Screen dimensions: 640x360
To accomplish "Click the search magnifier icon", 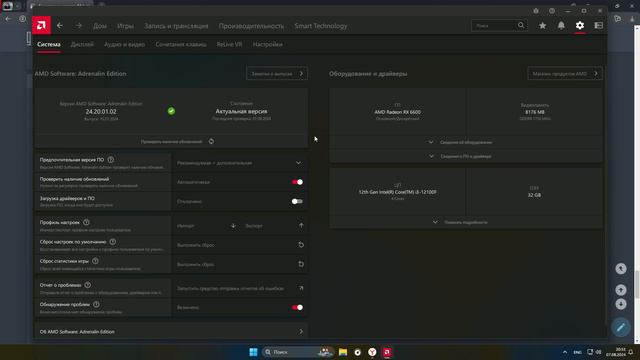I will click(521, 25).
